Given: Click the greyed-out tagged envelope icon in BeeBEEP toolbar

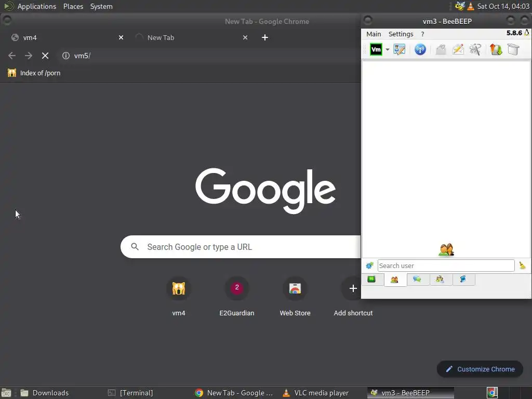Looking at the screenshot, I should [x=441, y=49].
